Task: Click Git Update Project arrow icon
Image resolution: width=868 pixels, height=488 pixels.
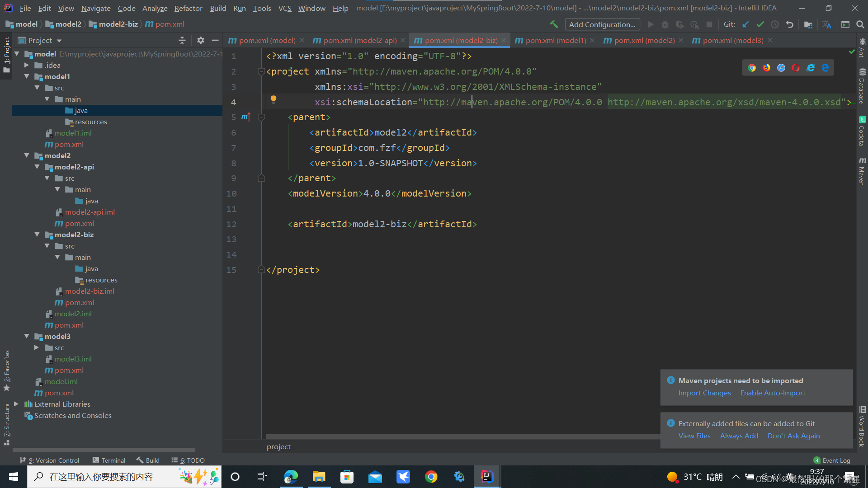Action: click(x=745, y=24)
